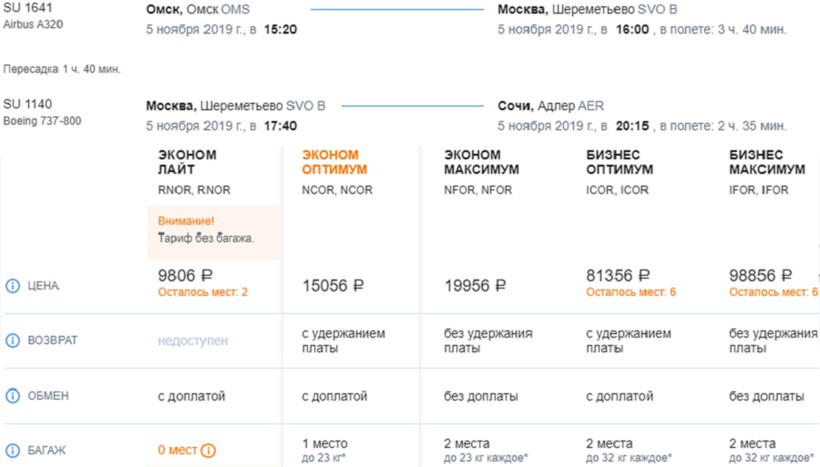Click the Сочи, Адлер AER destination
Screen dimensions: 820x467
coord(550,106)
